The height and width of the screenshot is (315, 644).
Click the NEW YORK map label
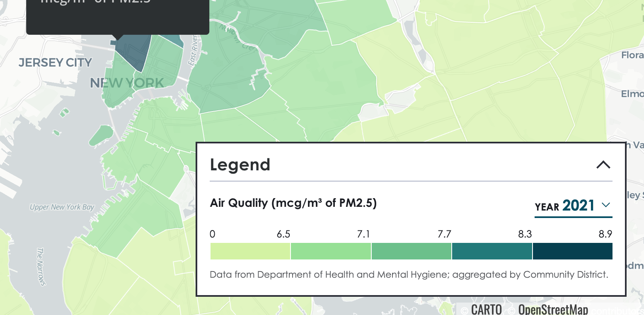pyautogui.click(x=127, y=83)
